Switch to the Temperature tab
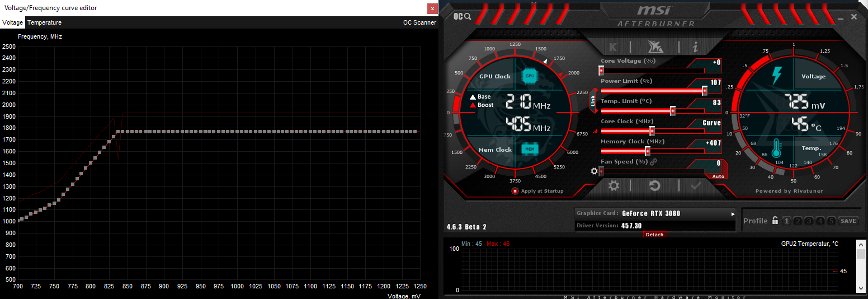 click(44, 22)
